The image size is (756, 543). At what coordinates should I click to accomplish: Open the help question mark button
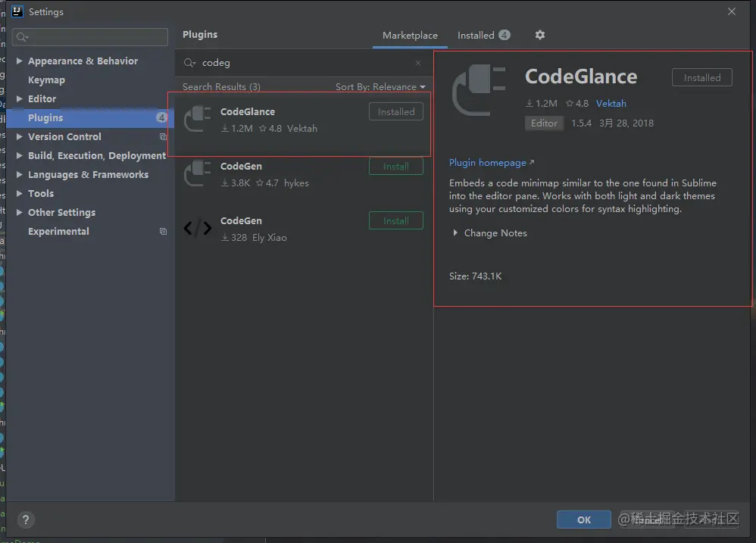(x=26, y=520)
